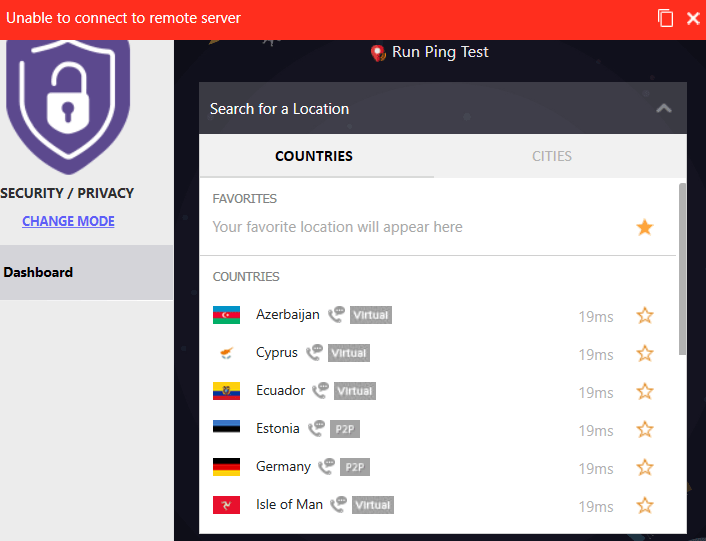Click the Virtual badge next to Cyprus
This screenshot has width=706, height=541.
pyautogui.click(x=349, y=353)
